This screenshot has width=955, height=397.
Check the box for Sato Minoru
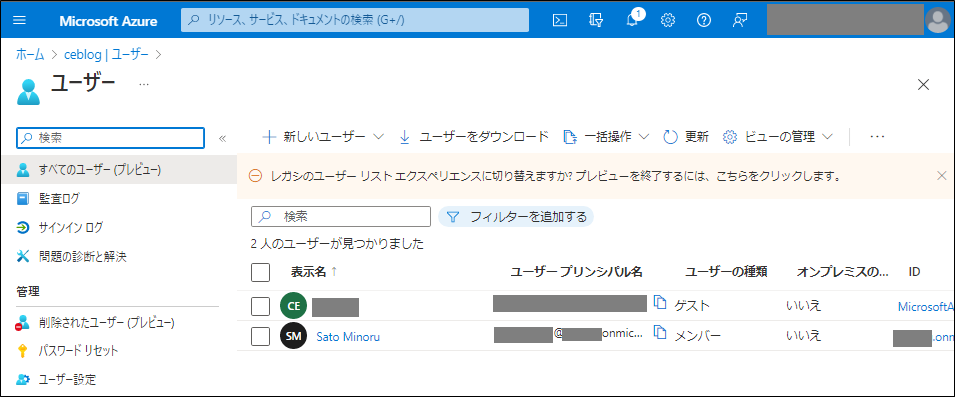click(261, 336)
